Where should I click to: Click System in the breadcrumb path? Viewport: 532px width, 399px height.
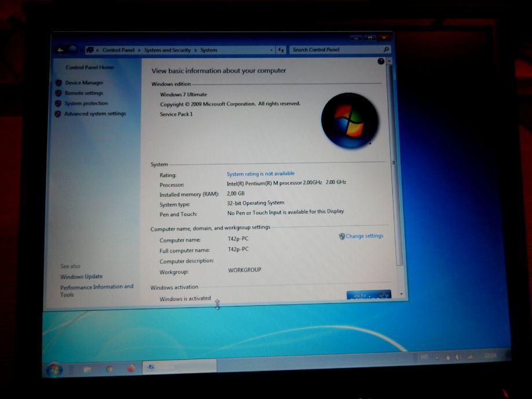click(208, 50)
